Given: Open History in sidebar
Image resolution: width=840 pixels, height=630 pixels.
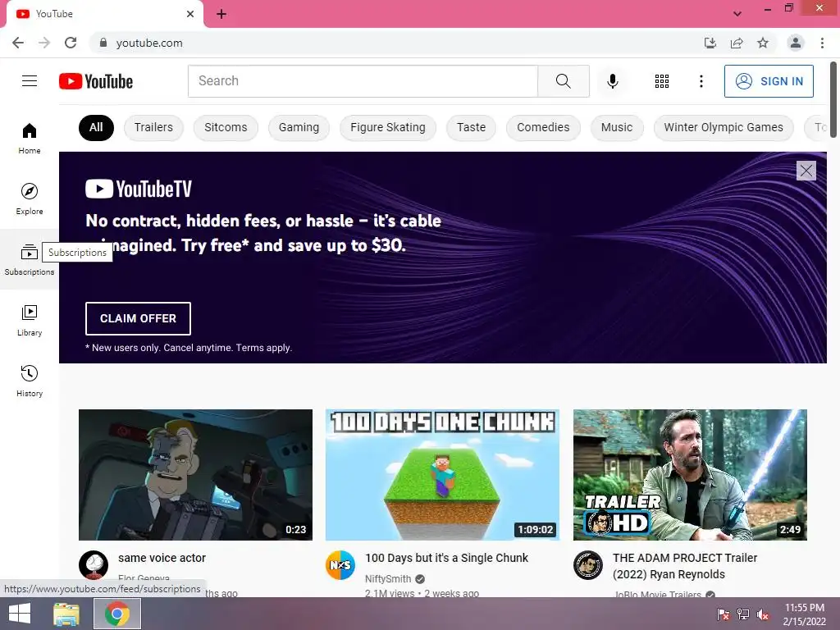Looking at the screenshot, I should pyautogui.click(x=30, y=381).
